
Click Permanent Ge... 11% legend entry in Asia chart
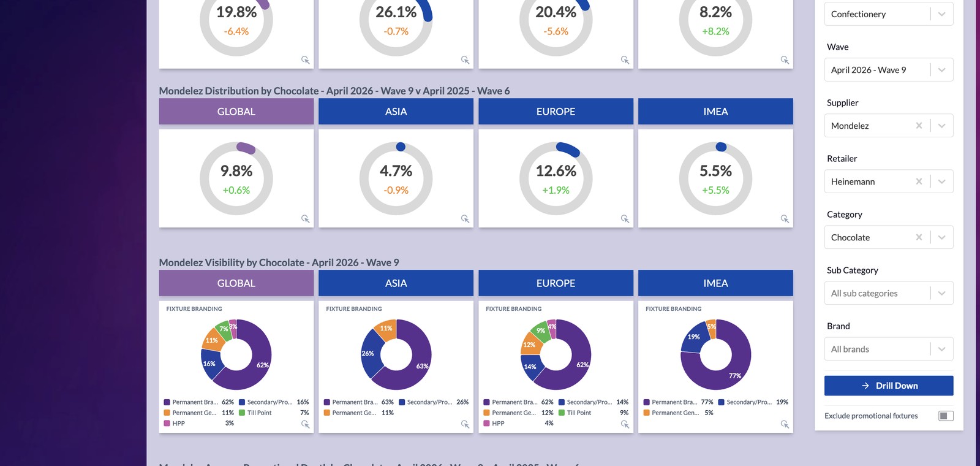point(359,413)
